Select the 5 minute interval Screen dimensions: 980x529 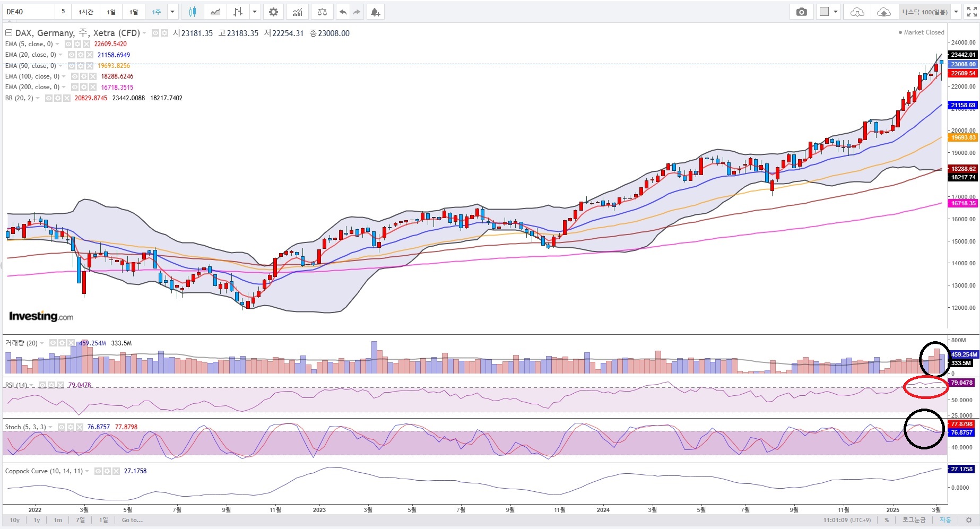(63, 12)
